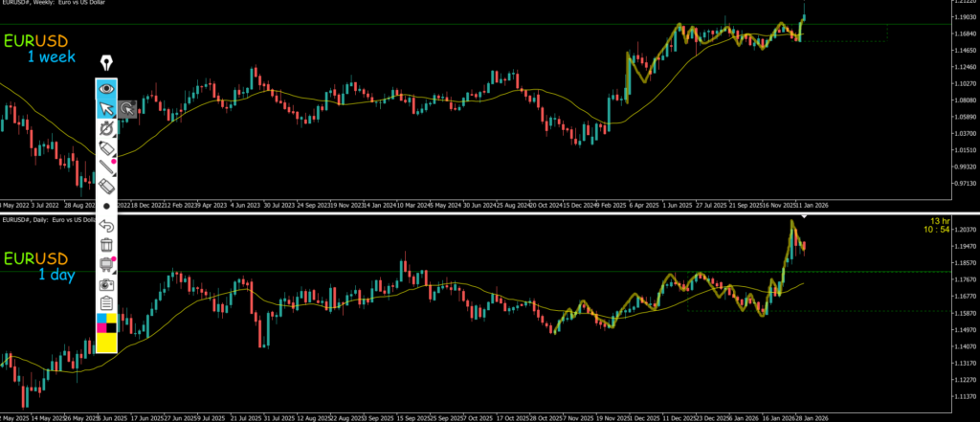Undo the last drawing stroke
Image resolution: width=980 pixels, height=422 pixels.
coord(106,226)
